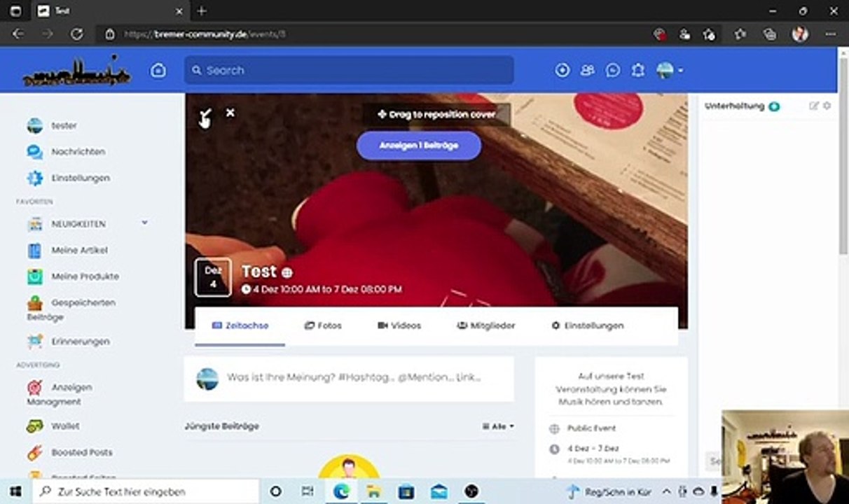Screen dimensions: 849x504
Task: Open Gespeicherten Beiträge in sidebar
Action: pos(71,309)
